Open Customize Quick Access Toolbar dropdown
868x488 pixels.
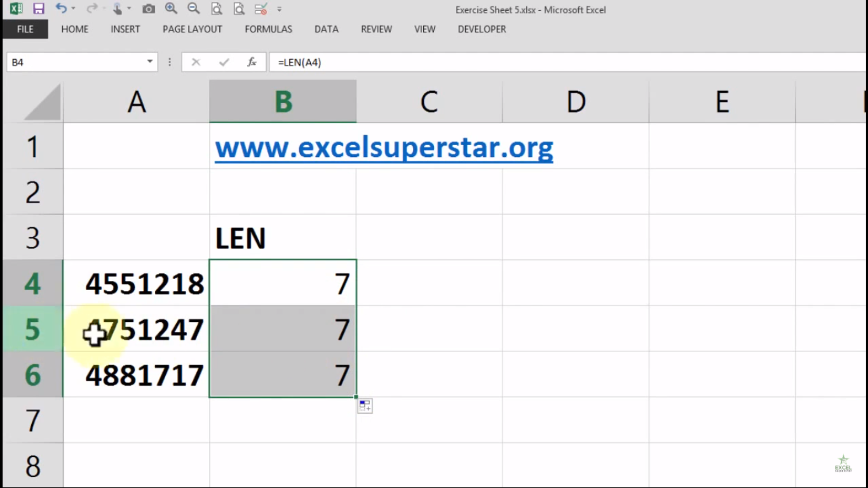[280, 10]
